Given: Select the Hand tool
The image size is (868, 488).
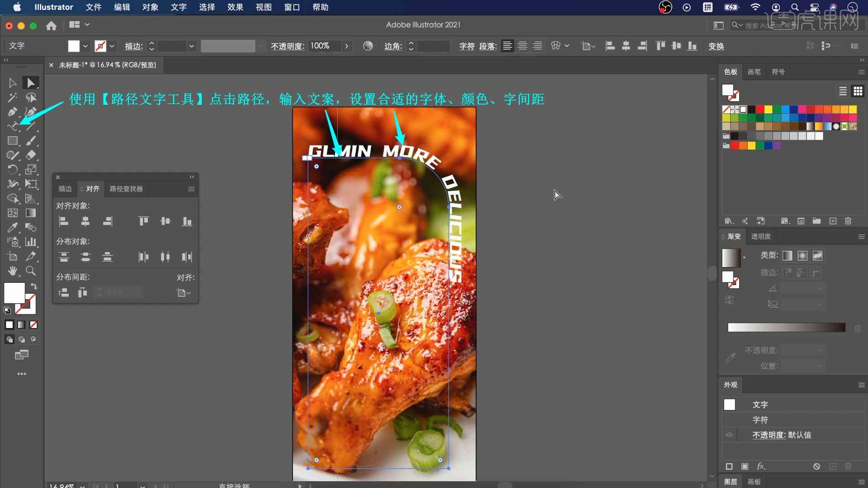Looking at the screenshot, I should (x=13, y=271).
